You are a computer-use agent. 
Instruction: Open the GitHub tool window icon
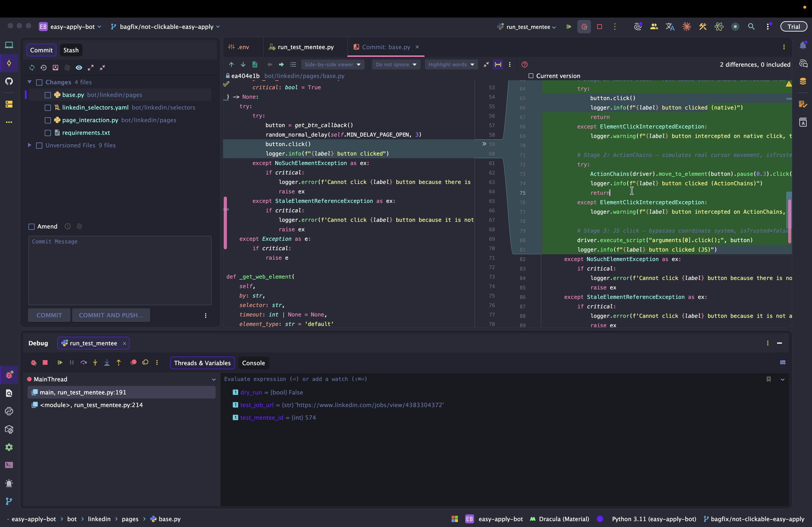point(9,81)
